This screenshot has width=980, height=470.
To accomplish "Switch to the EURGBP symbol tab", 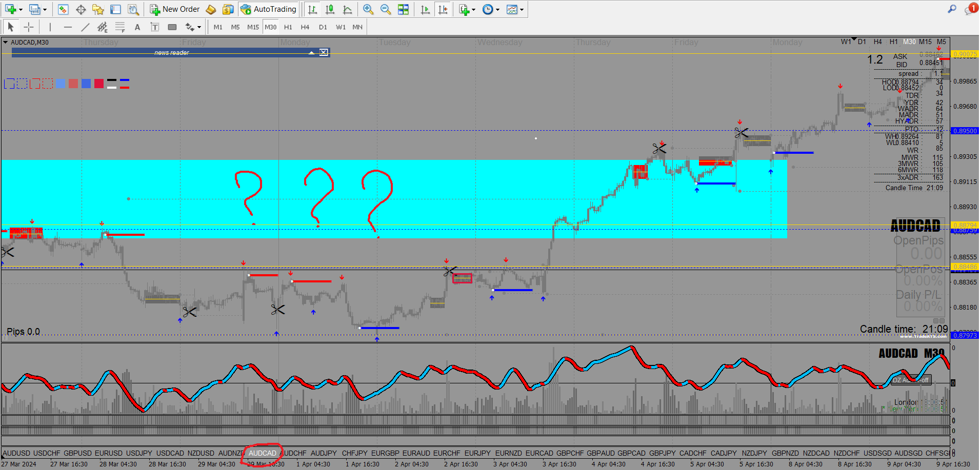I will pyautogui.click(x=385, y=453).
